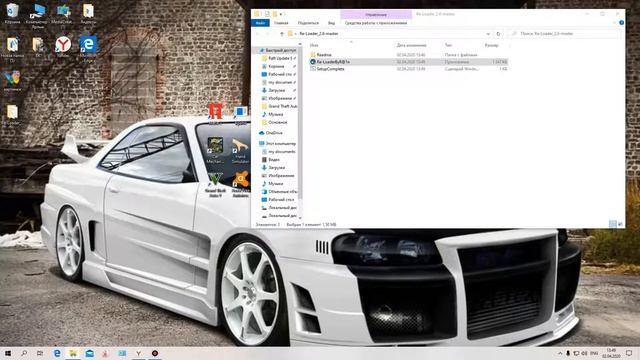The width and height of the screenshot is (640, 360).
Task: Open the Microsoft Edge desktop shortcut
Action: [x=88, y=48]
